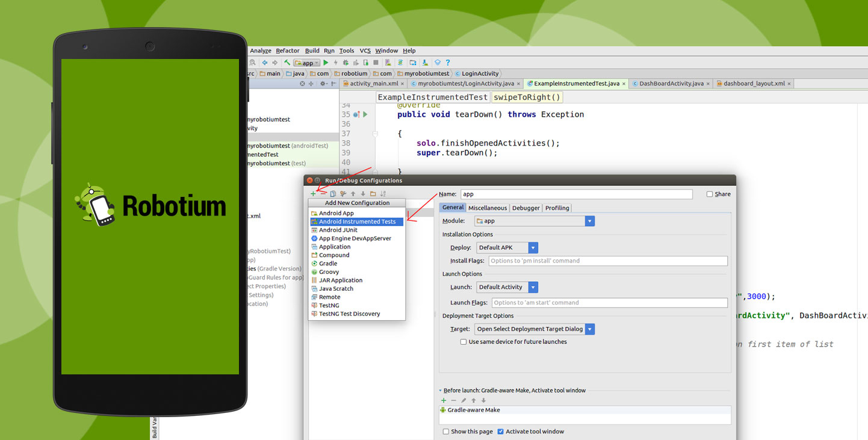Click the Move Up arrow in configurations toolbar
This screenshot has height=440, width=868.
point(353,194)
